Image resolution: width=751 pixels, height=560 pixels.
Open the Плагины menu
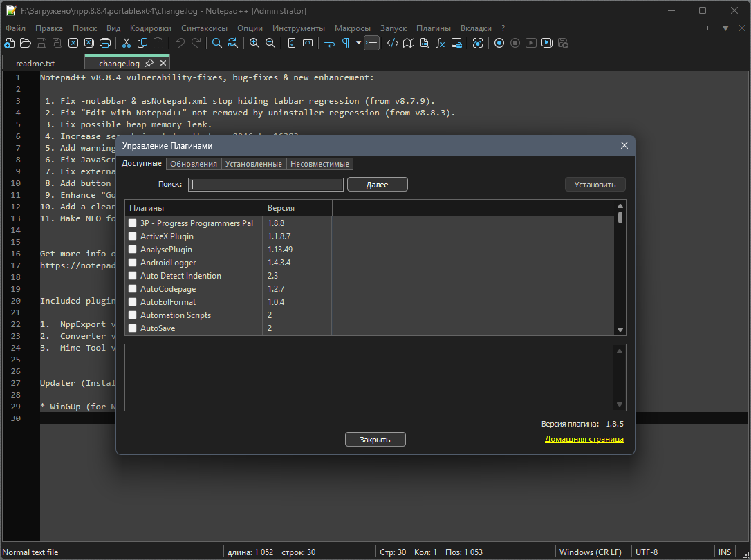pyautogui.click(x=434, y=28)
